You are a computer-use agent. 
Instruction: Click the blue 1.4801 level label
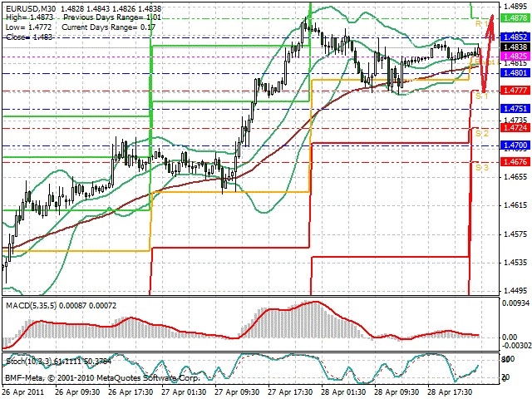click(x=515, y=72)
